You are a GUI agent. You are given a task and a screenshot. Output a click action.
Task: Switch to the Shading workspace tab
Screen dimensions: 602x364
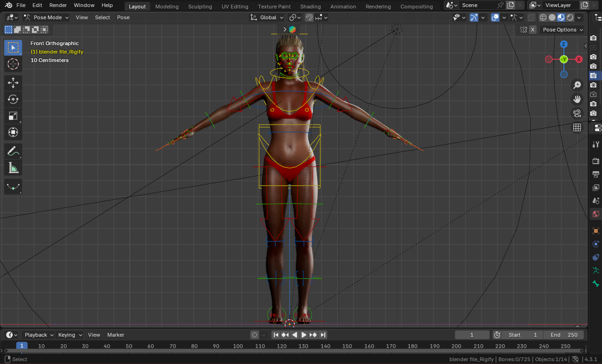coord(311,6)
